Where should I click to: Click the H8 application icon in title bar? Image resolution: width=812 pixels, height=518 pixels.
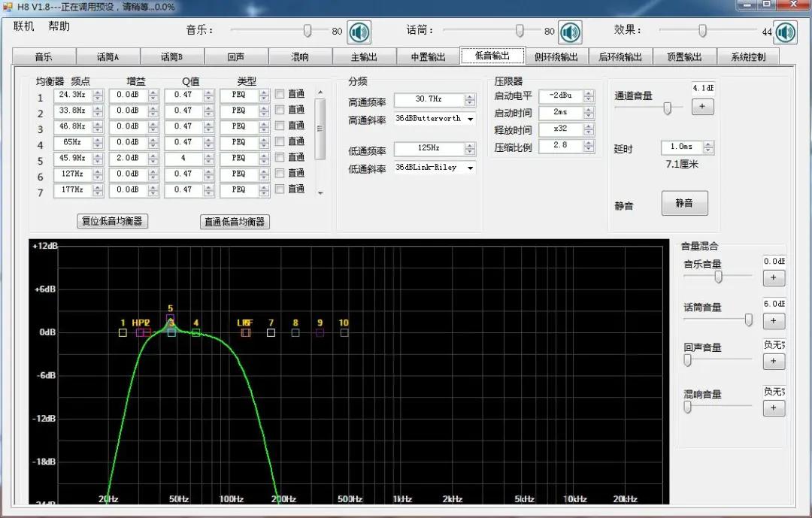point(8,6)
